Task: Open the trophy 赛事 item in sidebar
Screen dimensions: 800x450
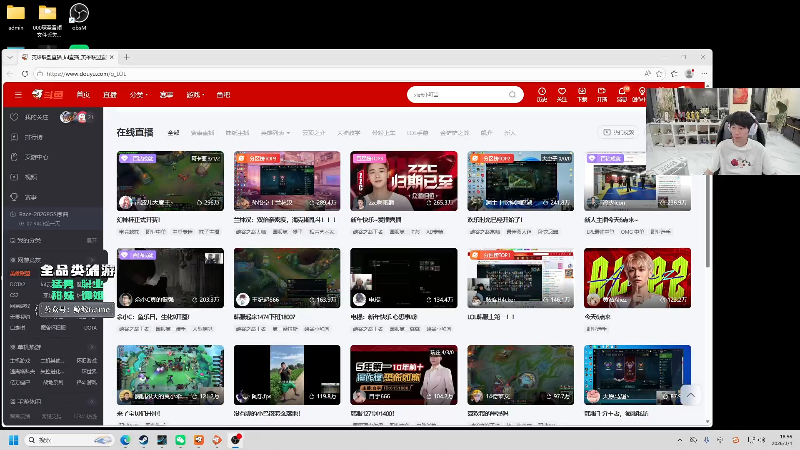Action: click(x=24, y=197)
